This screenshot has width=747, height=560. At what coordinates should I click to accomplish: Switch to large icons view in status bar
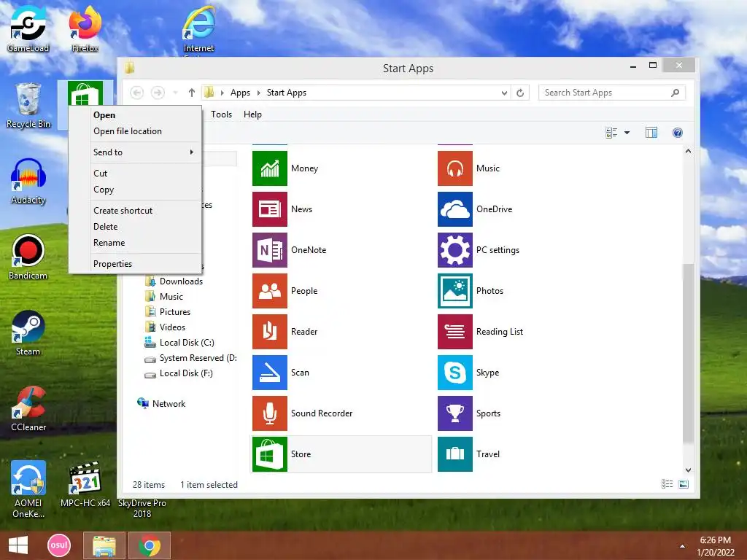684,484
